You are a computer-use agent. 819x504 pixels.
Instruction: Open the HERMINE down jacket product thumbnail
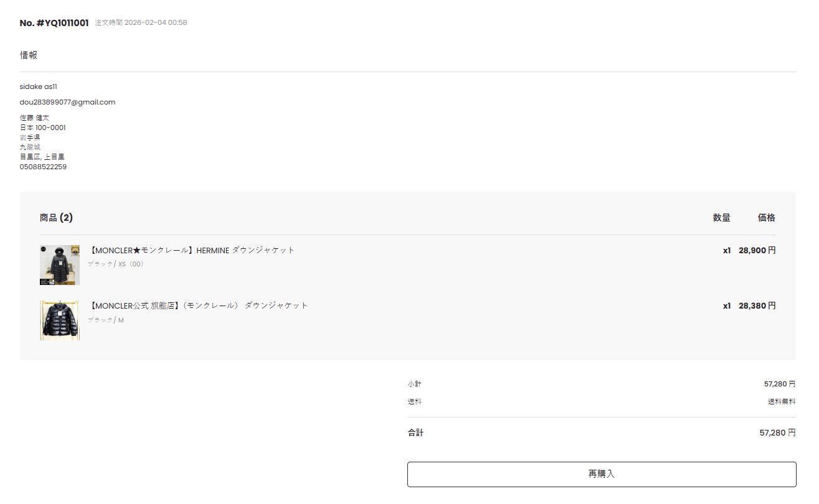60,265
